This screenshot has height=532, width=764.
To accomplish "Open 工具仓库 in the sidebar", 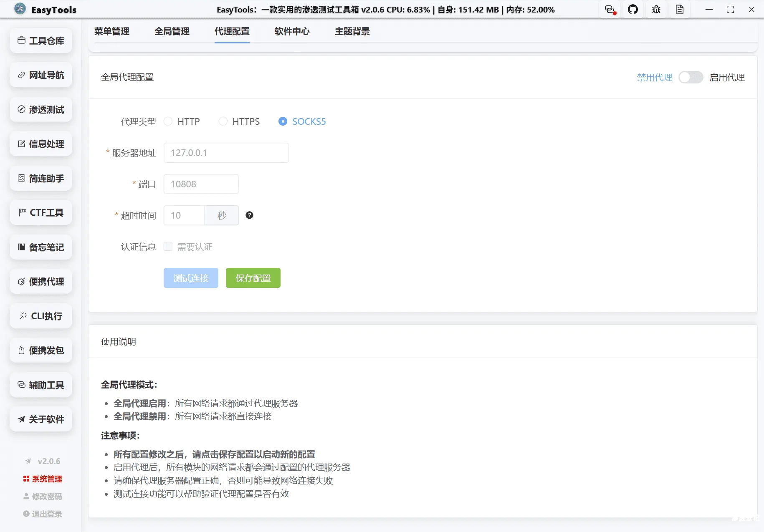I will pos(40,40).
